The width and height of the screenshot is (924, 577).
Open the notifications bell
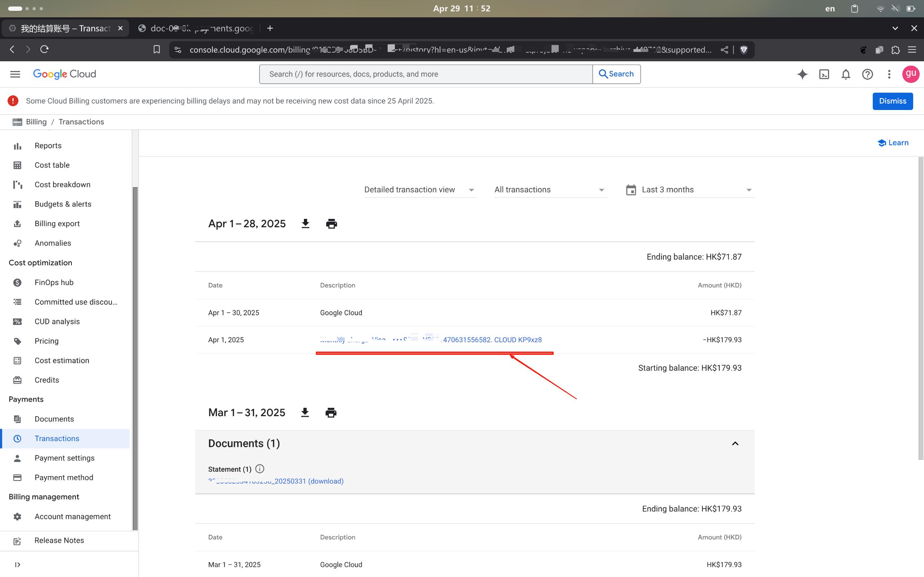(x=846, y=74)
